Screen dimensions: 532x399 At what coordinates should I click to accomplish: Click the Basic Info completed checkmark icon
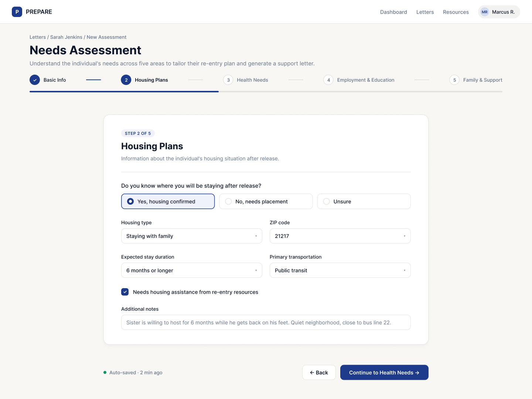(x=35, y=80)
